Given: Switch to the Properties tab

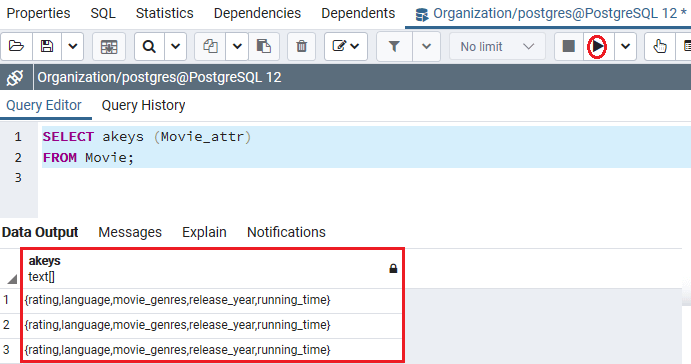Looking at the screenshot, I should [x=38, y=13].
